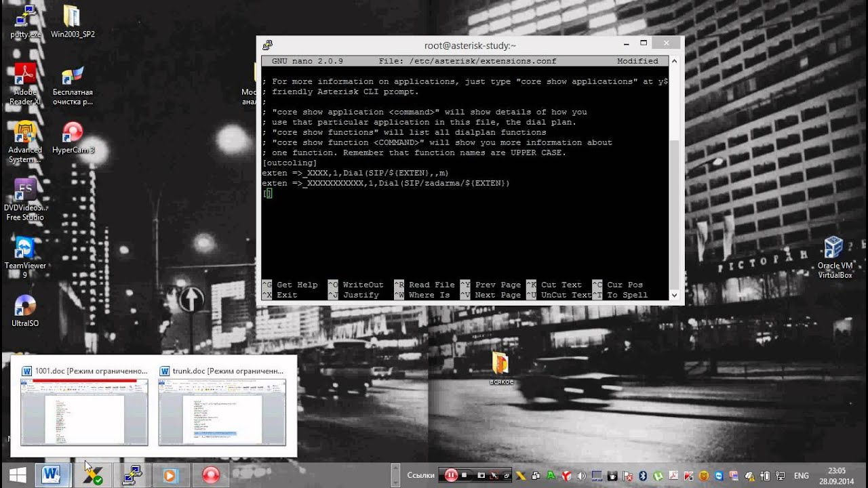868x488 pixels.
Task: Open DVDVideoSoft Free Studio icon
Action: (x=25, y=200)
